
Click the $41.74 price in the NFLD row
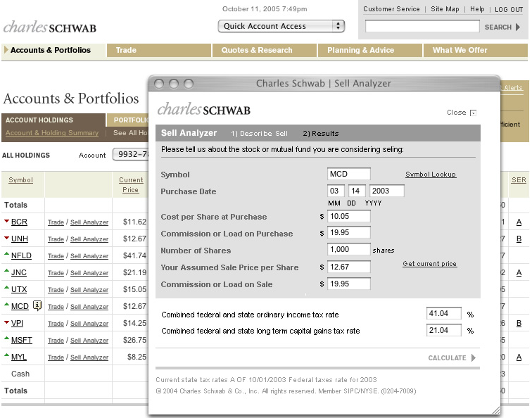134,255
